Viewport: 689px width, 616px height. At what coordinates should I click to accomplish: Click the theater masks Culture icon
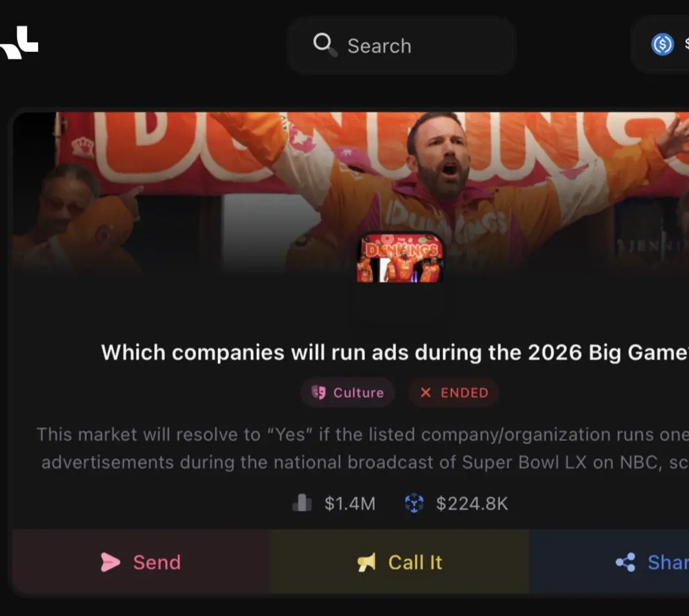318,392
